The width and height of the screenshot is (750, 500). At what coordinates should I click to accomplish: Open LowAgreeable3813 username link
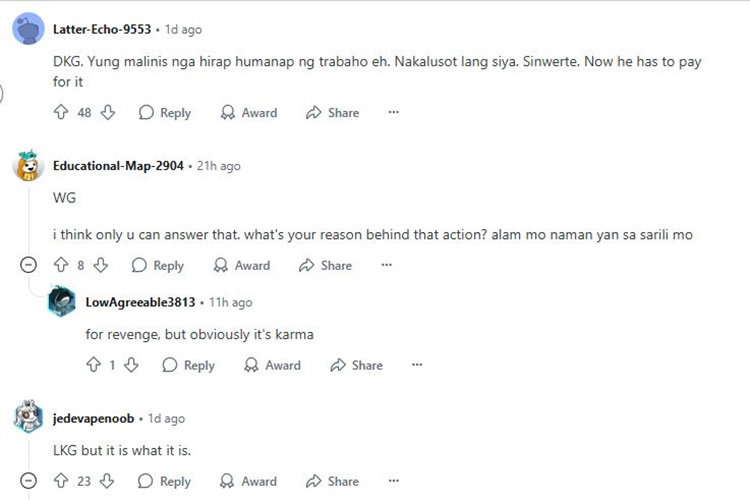tap(140, 302)
